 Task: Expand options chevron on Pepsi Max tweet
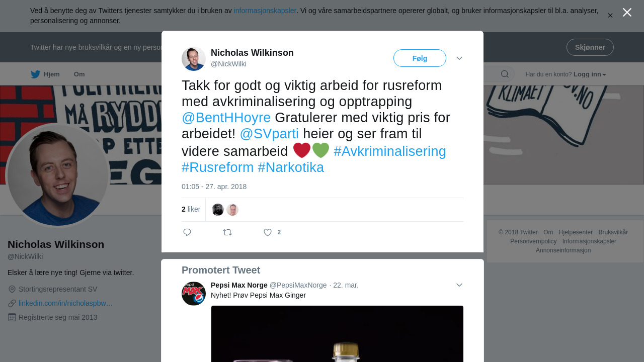coord(459,285)
